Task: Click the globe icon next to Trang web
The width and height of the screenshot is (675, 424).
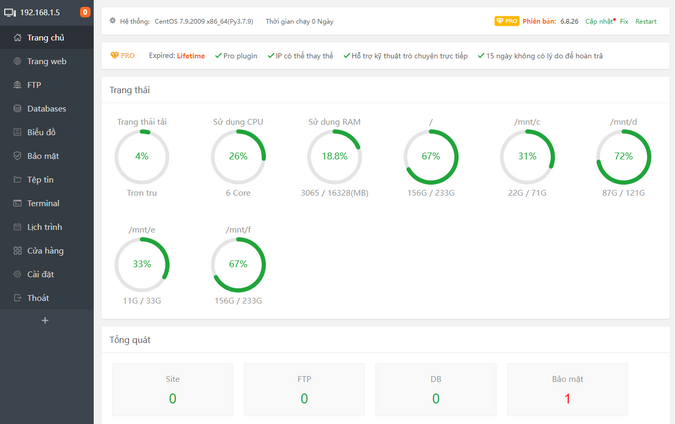Action: (17, 62)
